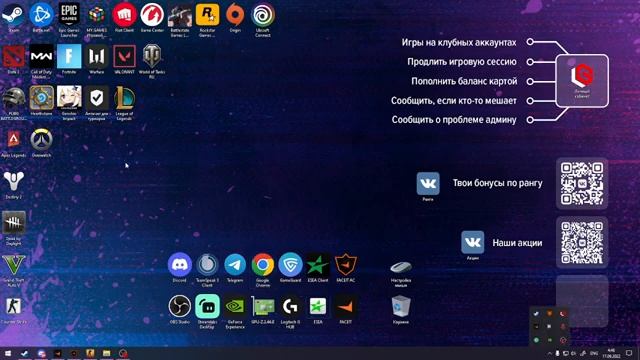Image resolution: width=640 pixels, height=360 pixels.
Task: Open the notification center icon
Action: click(629, 353)
